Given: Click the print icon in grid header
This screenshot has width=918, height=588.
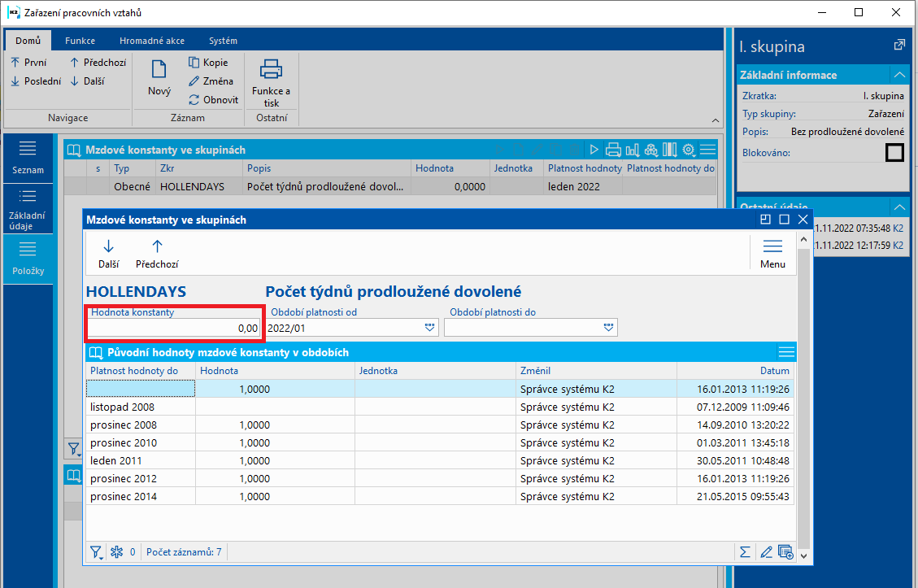Looking at the screenshot, I should click(613, 150).
